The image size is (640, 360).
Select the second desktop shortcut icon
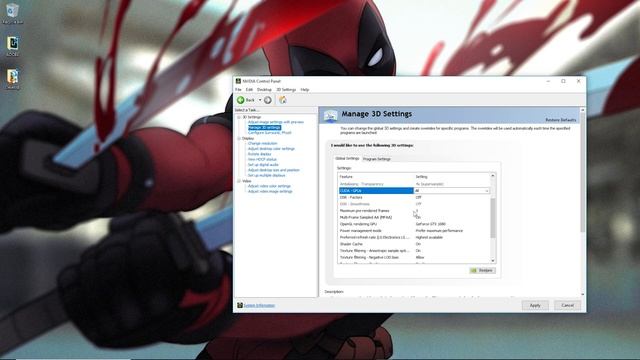pos(13,46)
